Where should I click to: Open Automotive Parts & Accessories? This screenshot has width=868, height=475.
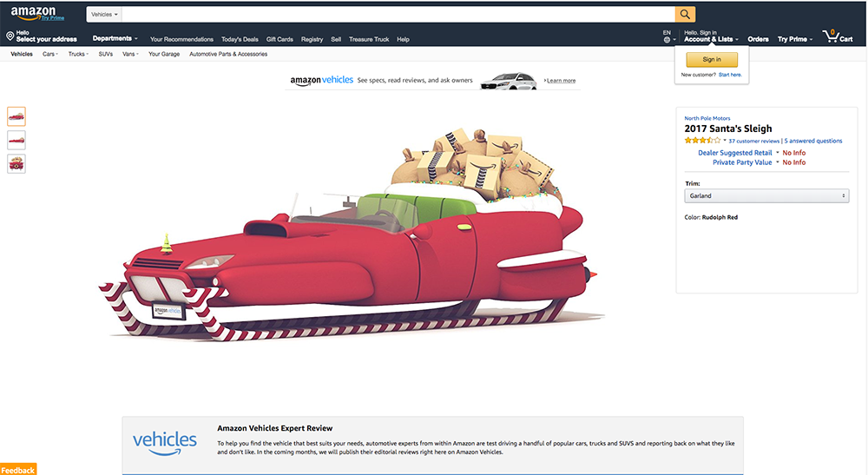coord(228,54)
